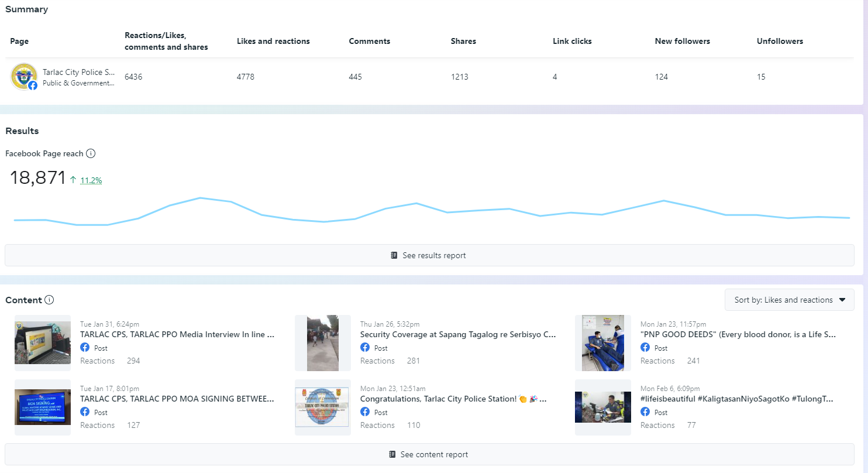The image size is (868, 473).
Task: Click Facebook icon on Security Coverage post
Action: click(x=365, y=347)
